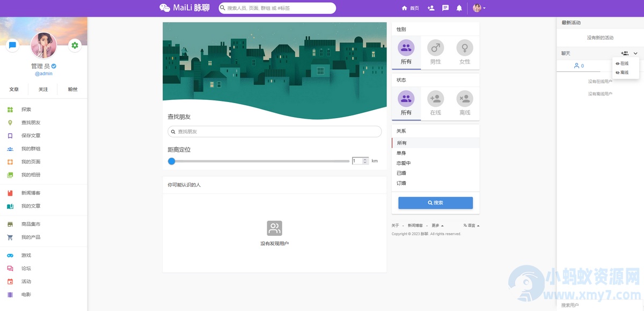This screenshot has height=311, width=644.
Task: Choose 单身 relationship option
Action: [436, 153]
